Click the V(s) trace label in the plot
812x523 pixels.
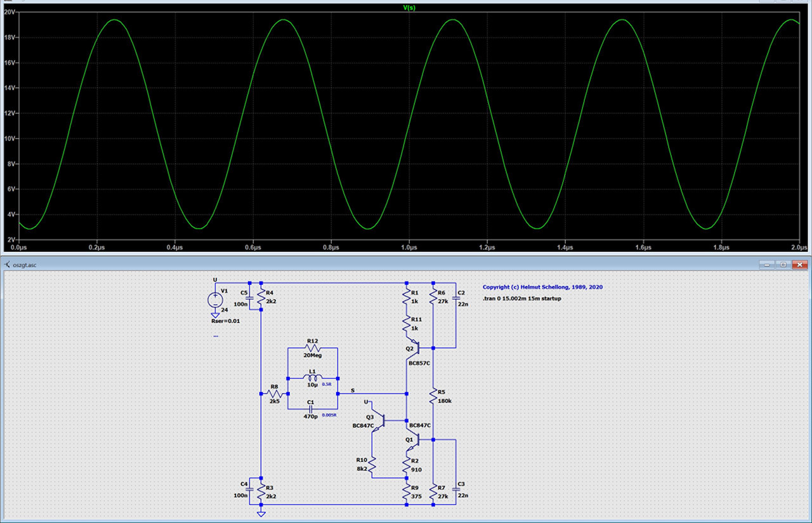[409, 8]
